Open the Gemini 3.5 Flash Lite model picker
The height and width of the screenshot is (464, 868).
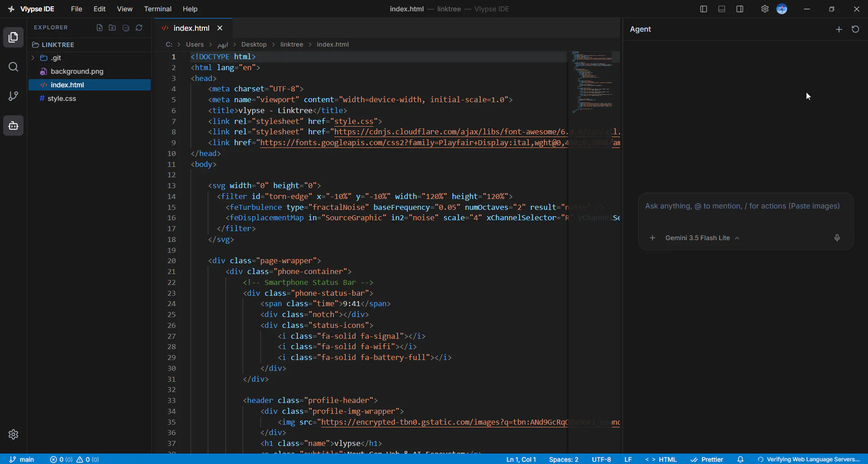[702, 238]
